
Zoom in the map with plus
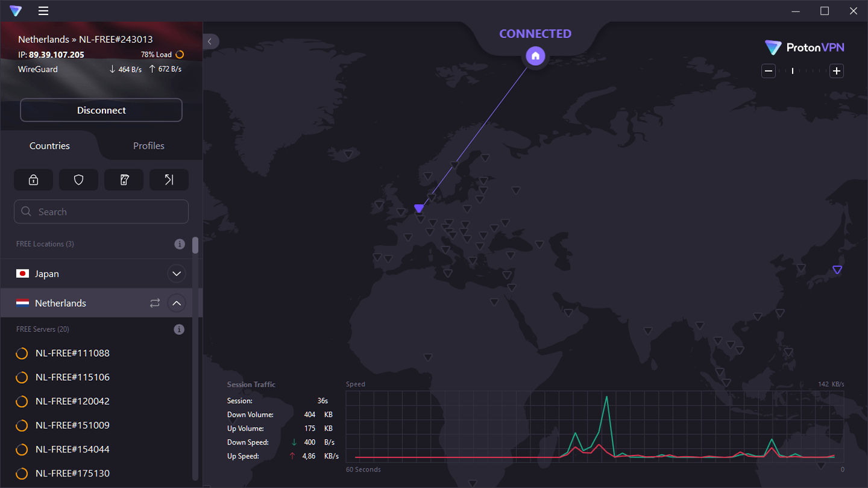(836, 71)
